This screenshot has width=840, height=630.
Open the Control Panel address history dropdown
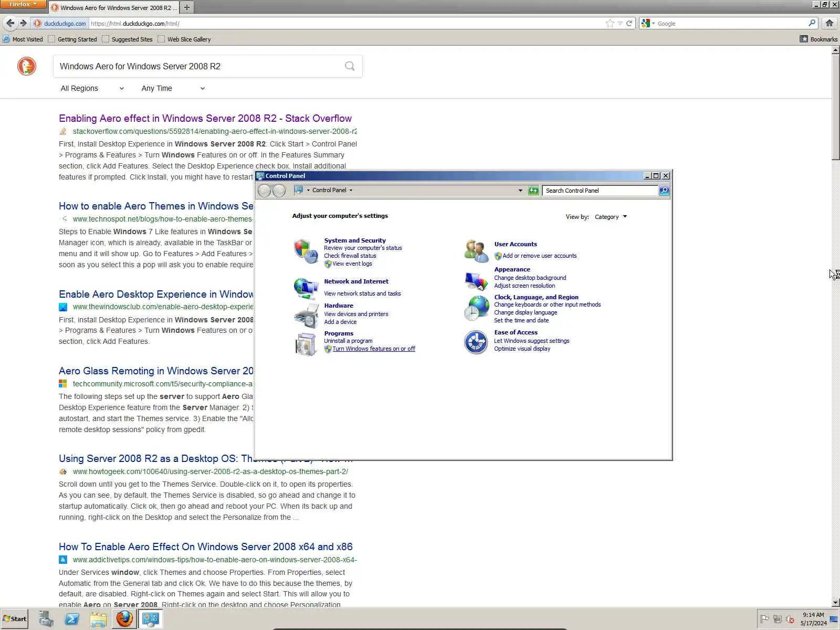520,191
